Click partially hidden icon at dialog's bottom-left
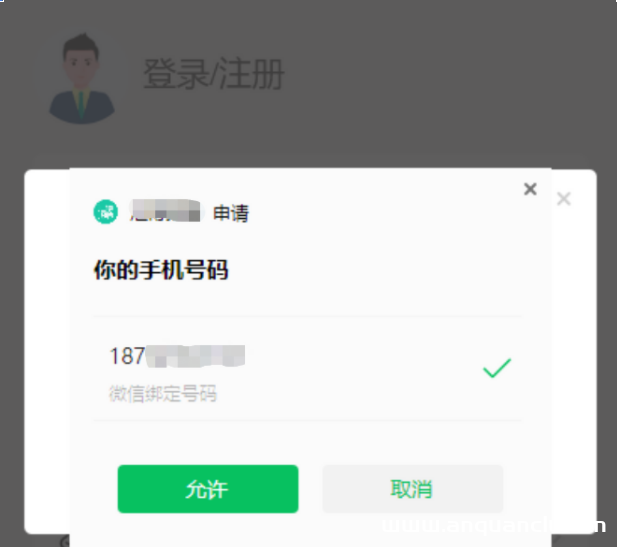The width and height of the screenshot is (617, 547). coord(65,541)
